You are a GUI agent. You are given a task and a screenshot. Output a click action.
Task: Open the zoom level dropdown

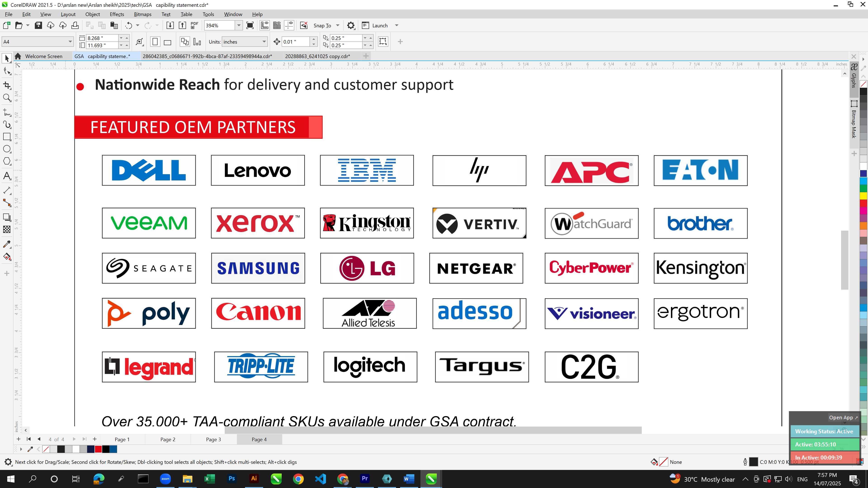pyautogui.click(x=239, y=25)
